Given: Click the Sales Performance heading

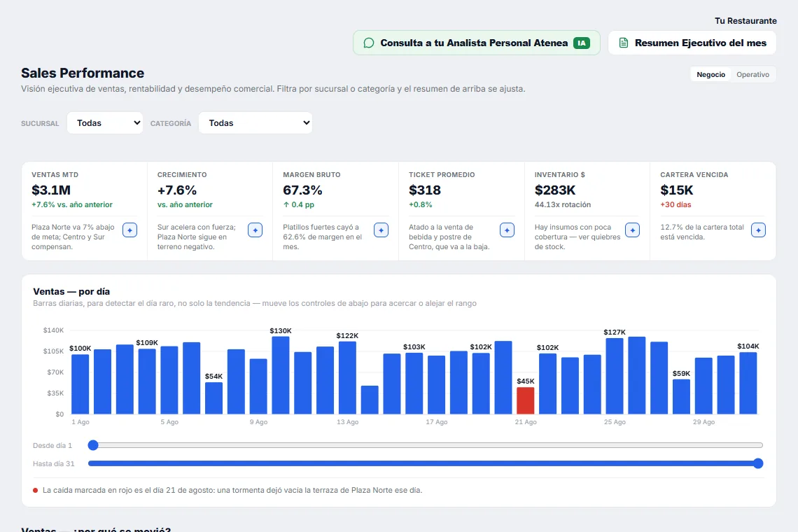Looking at the screenshot, I should [x=83, y=73].
